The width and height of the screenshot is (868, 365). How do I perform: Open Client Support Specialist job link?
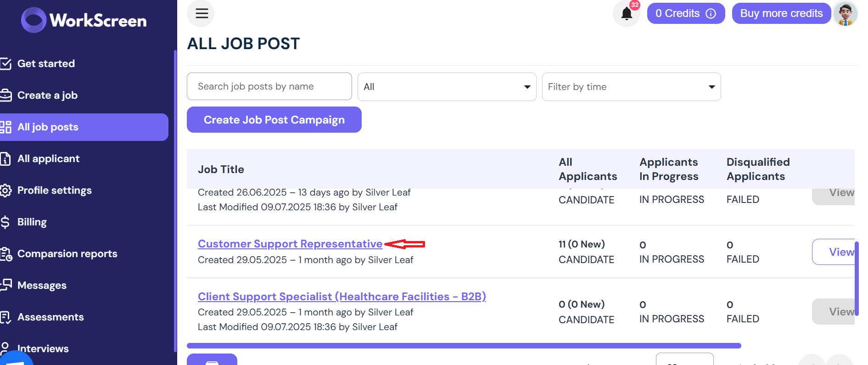pos(342,297)
